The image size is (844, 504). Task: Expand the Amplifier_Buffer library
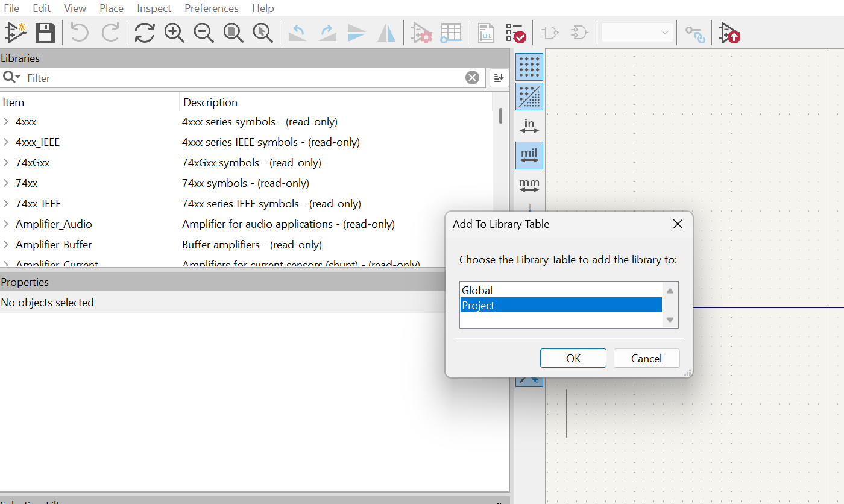coord(5,245)
